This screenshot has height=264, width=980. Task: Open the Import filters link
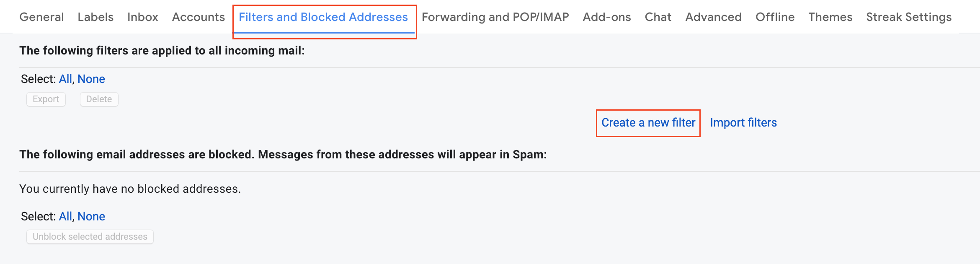[x=743, y=123]
